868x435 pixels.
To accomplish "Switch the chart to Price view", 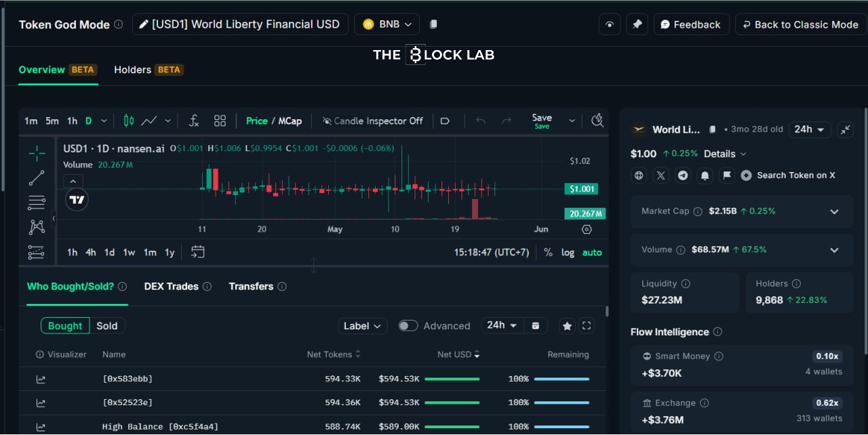I will click(x=256, y=121).
